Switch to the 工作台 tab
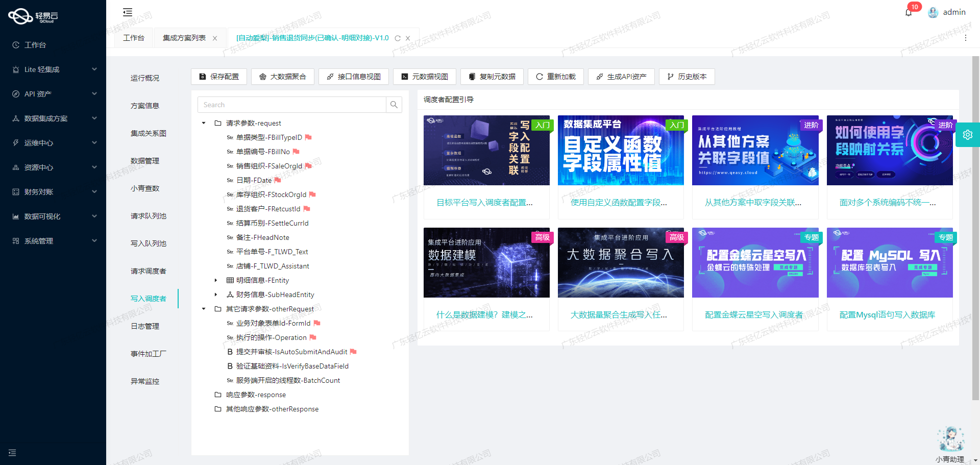 [134, 37]
